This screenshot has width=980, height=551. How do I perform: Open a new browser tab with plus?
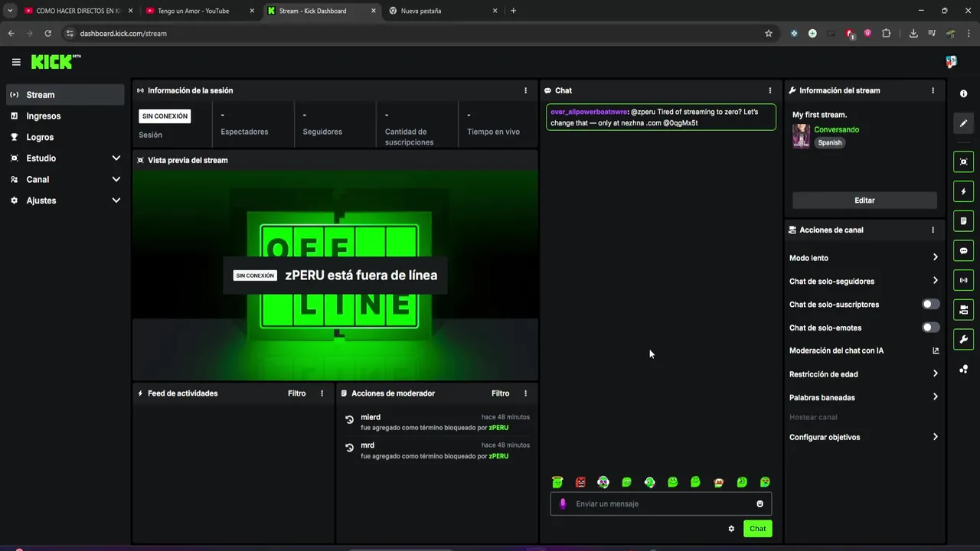click(513, 11)
